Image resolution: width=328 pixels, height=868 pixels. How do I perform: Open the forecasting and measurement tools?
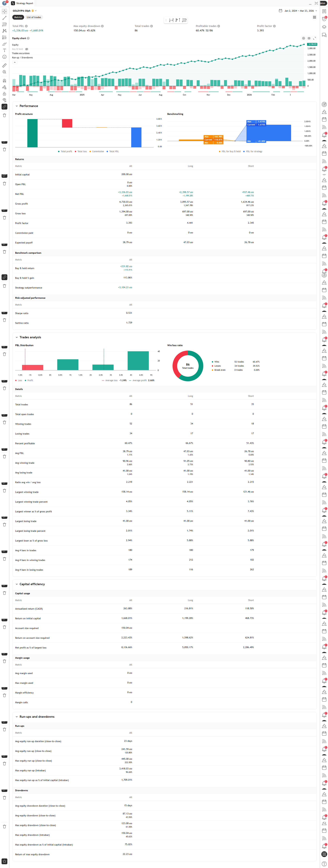pyautogui.click(x=4, y=37)
